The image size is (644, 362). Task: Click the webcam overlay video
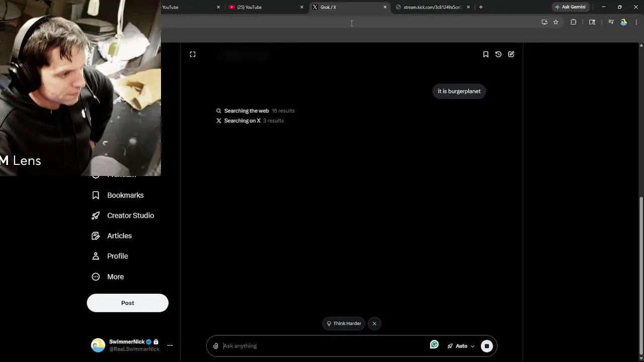tap(80, 88)
